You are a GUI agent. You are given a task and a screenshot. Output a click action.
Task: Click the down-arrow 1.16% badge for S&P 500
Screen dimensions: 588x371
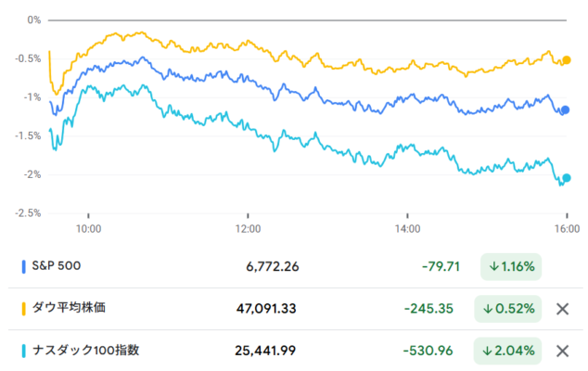point(511,267)
